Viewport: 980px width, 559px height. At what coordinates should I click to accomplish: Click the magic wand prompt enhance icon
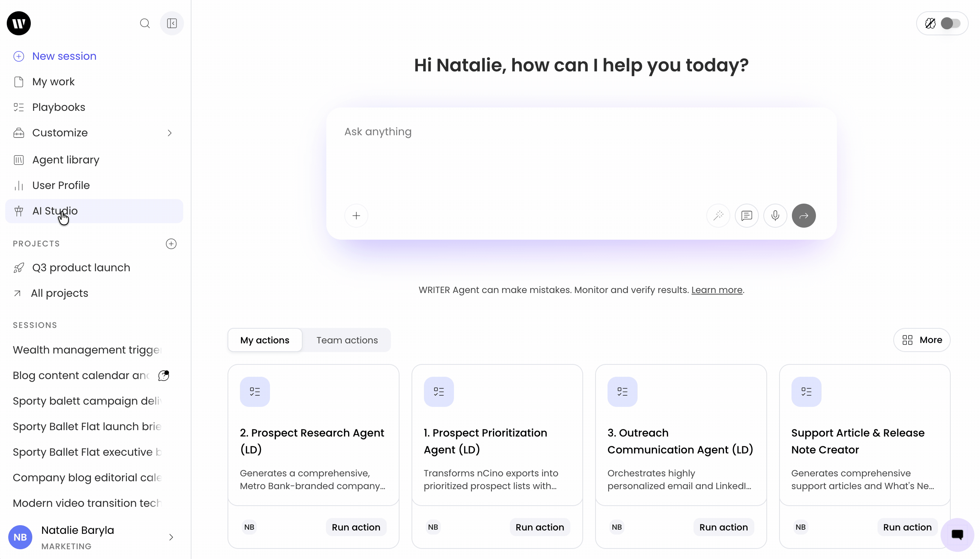click(x=718, y=215)
